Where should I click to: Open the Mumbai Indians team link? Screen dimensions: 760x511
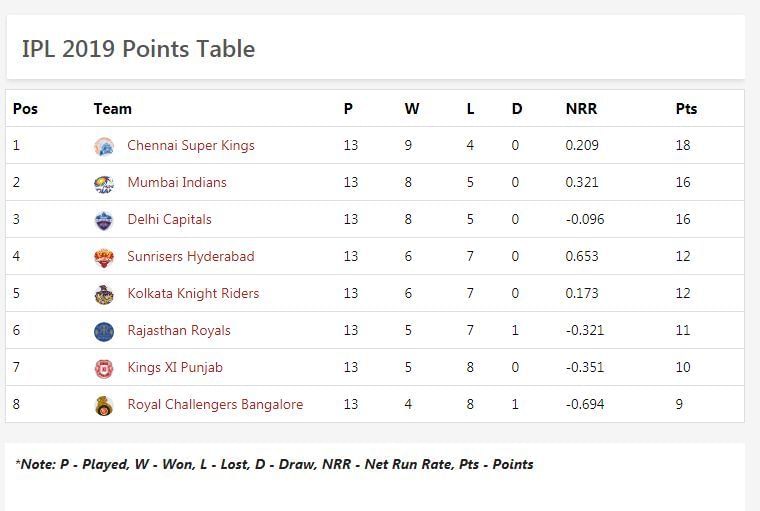177,183
